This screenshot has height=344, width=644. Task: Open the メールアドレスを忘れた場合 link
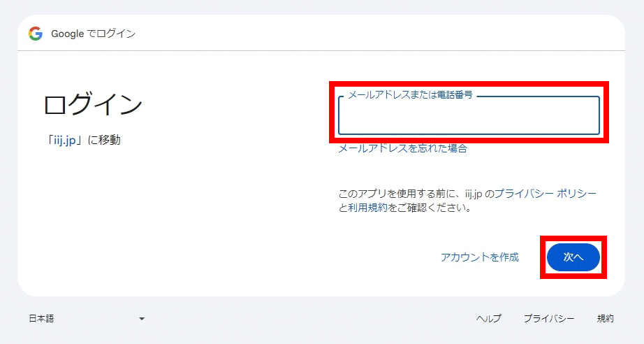pyautogui.click(x=402, y=148)
